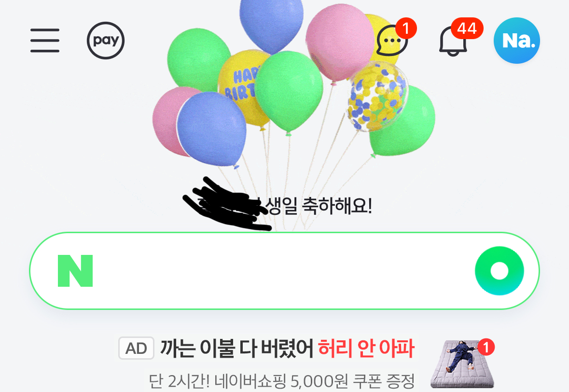Open the chat speech bubble icon
569x392 pixels.
pyautogui.click(x=391, y=41)
